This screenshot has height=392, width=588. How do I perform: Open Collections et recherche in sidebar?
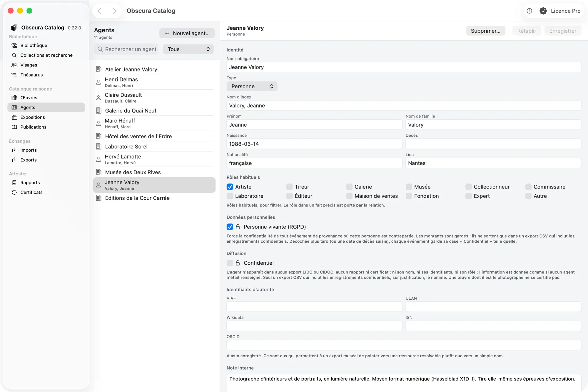pos(46,55)
